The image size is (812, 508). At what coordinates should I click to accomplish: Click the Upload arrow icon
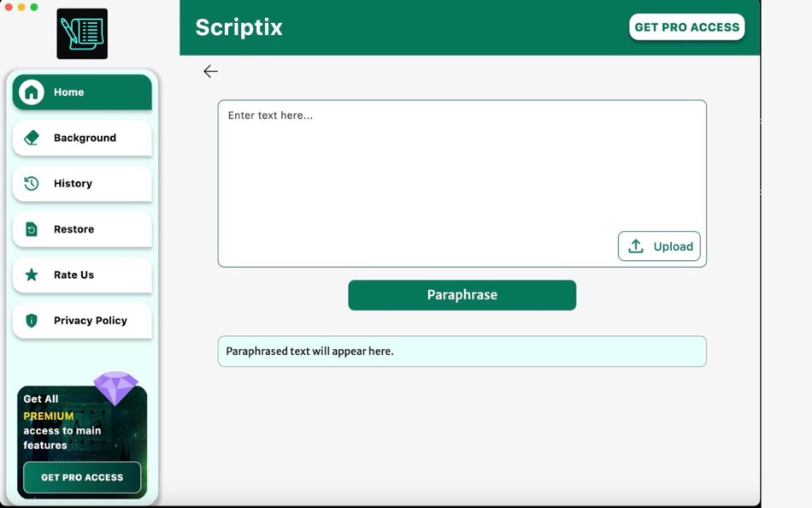(635, 245)
